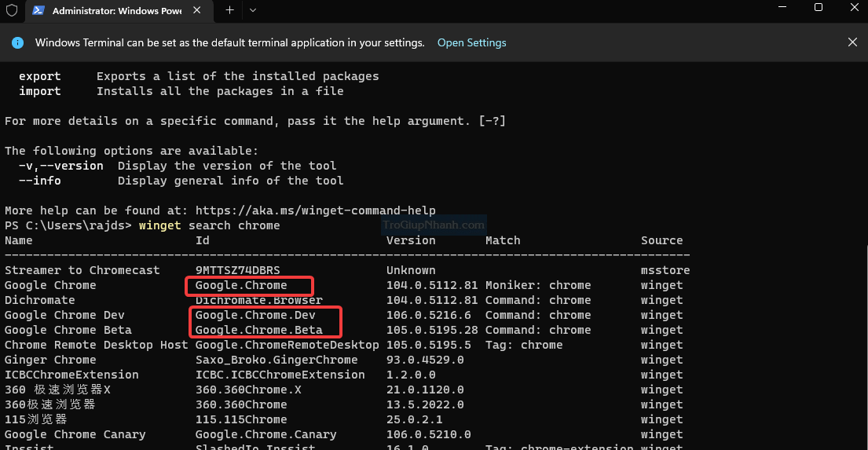Click the Google.ChromeRemoteDesktop package Id

coord(287,345)
